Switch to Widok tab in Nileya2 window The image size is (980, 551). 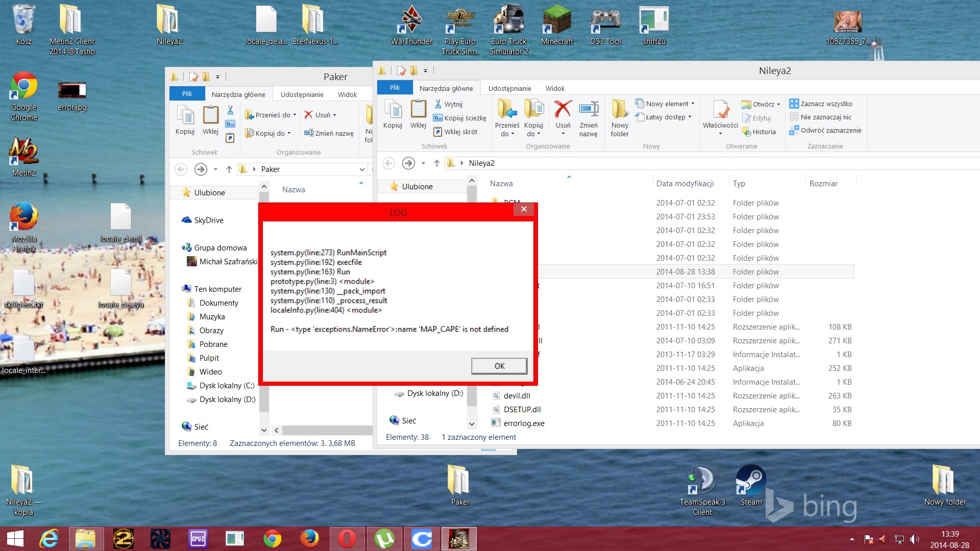coord(555,88)
